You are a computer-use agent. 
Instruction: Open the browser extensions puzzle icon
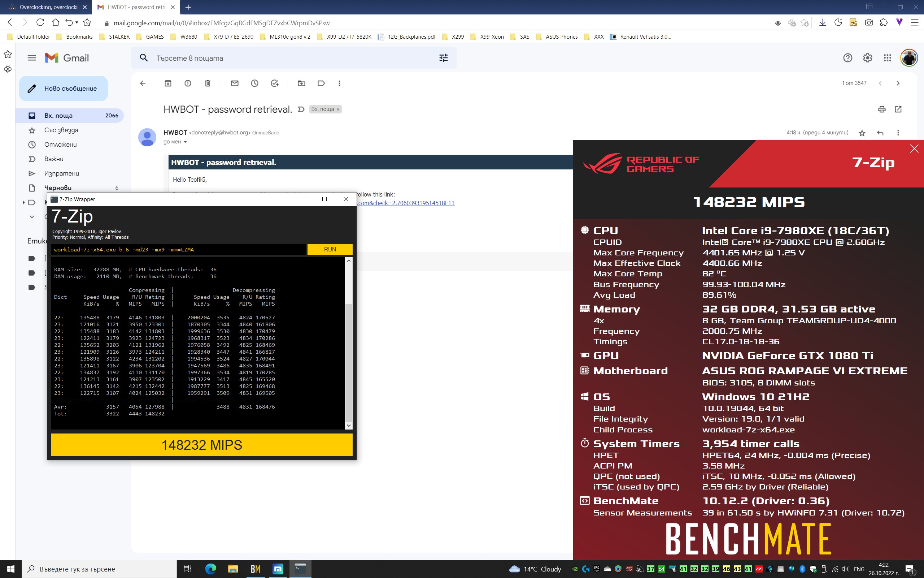click(x=884, y=22)
